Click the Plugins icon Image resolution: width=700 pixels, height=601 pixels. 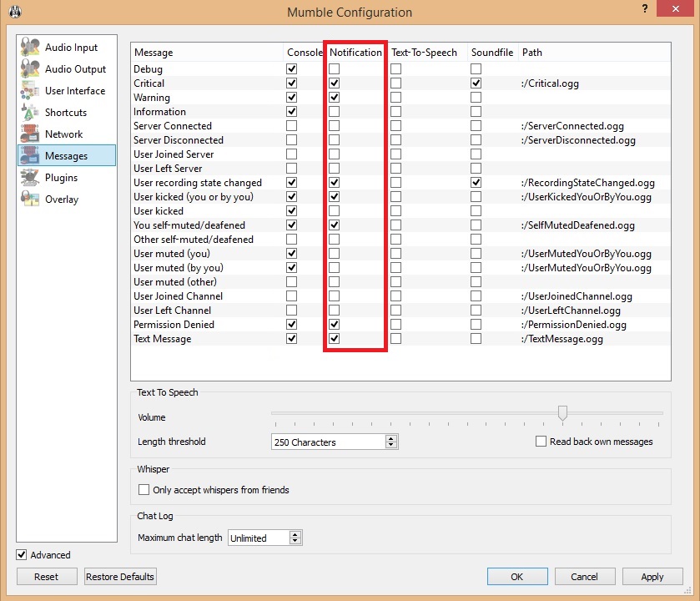point(30,178)
